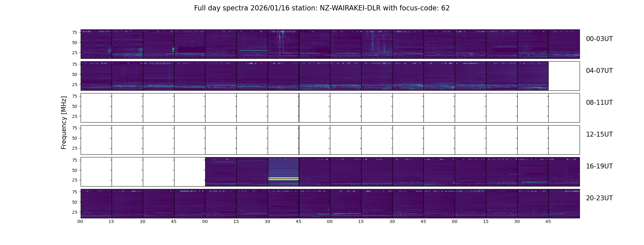The image size is (644, 245).
Task: Click the empty white panel ending 04-07UT row
Action: [x=564, y=76]
